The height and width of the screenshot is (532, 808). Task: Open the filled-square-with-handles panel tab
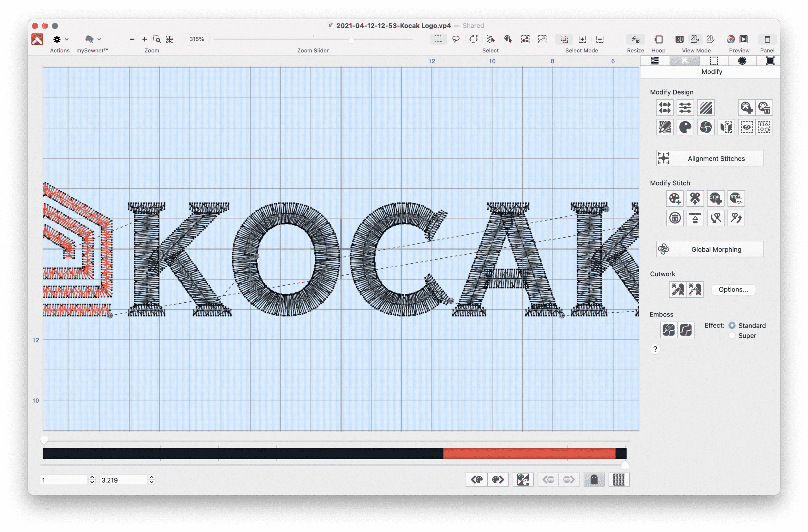click(x=770, y=61)
